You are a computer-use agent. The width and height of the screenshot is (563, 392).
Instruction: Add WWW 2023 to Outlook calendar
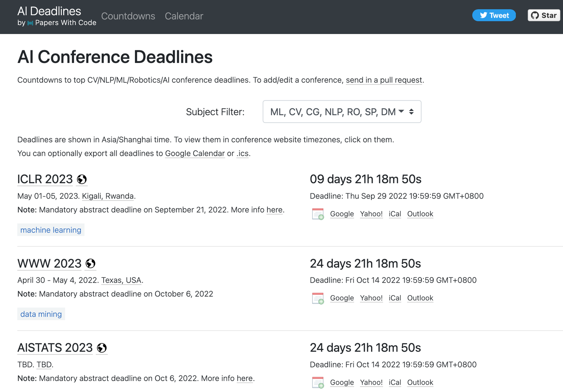[x=420, y=298]
